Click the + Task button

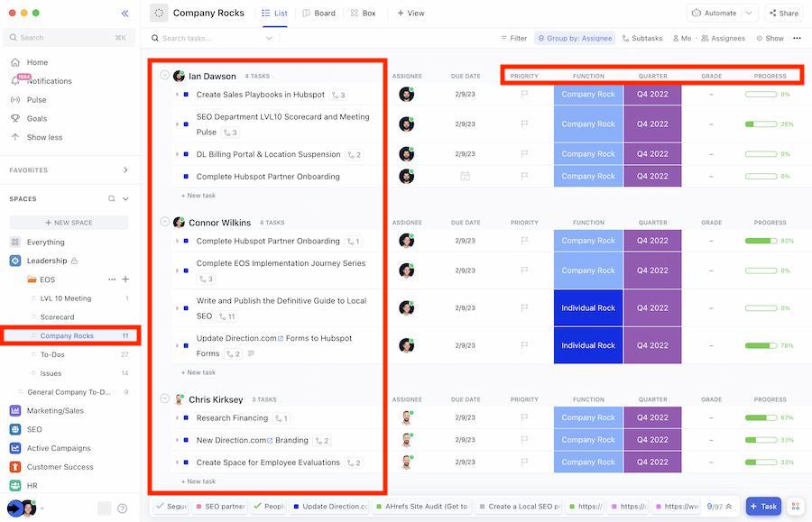tap(762, 506)
